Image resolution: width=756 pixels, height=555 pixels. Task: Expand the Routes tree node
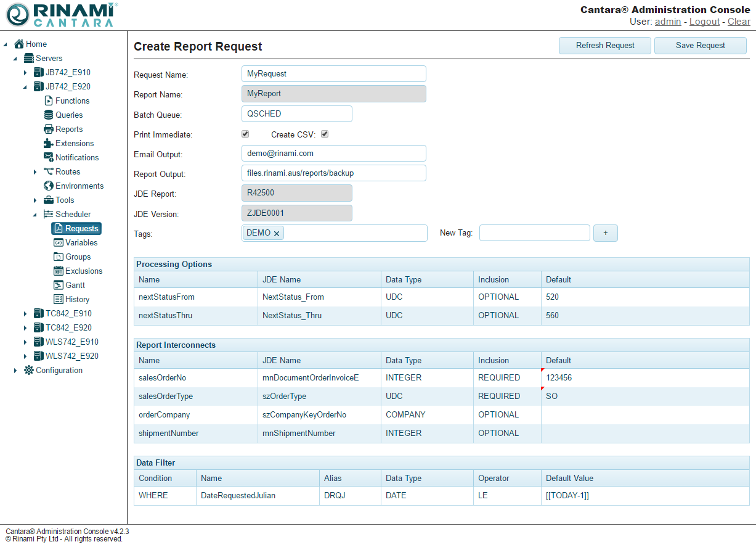(x=35, y=172)
